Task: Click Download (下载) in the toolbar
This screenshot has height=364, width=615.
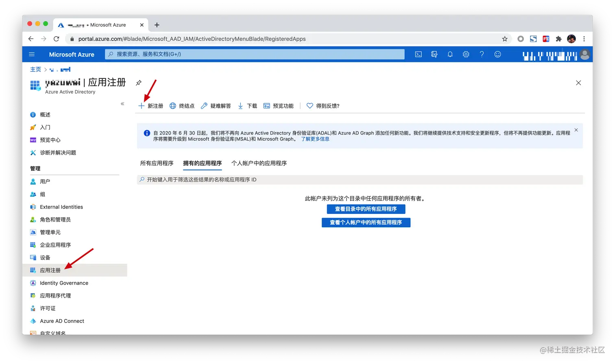Action: (247, 106)
